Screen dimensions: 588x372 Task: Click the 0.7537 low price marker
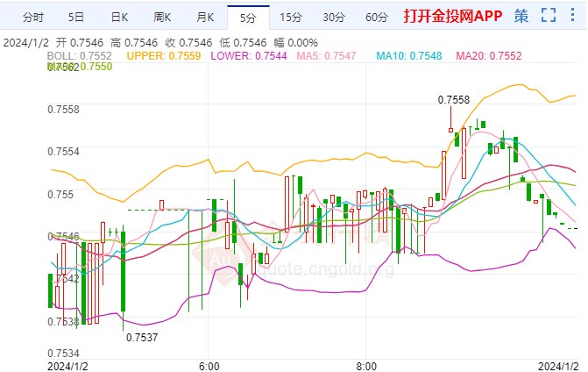142,338
